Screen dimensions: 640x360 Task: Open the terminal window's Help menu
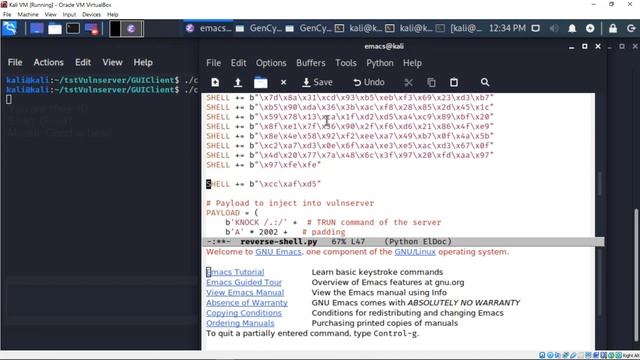click(x=143, y=62)
